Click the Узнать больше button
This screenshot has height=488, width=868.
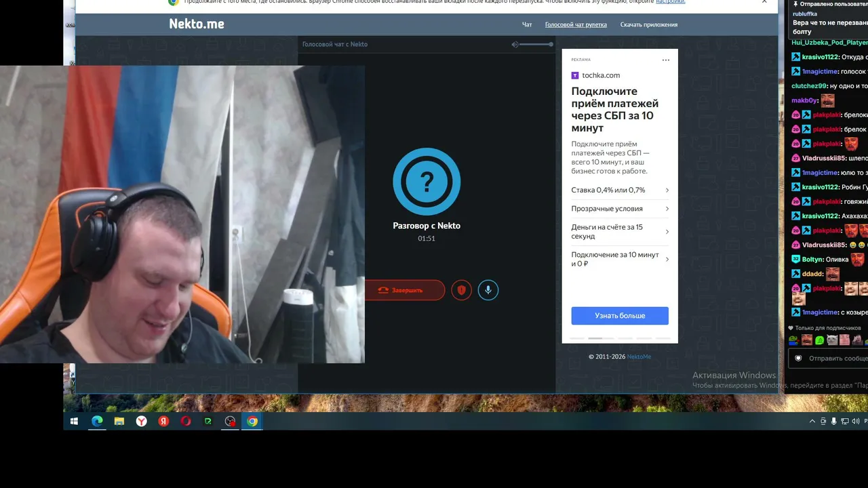point(620,316)
